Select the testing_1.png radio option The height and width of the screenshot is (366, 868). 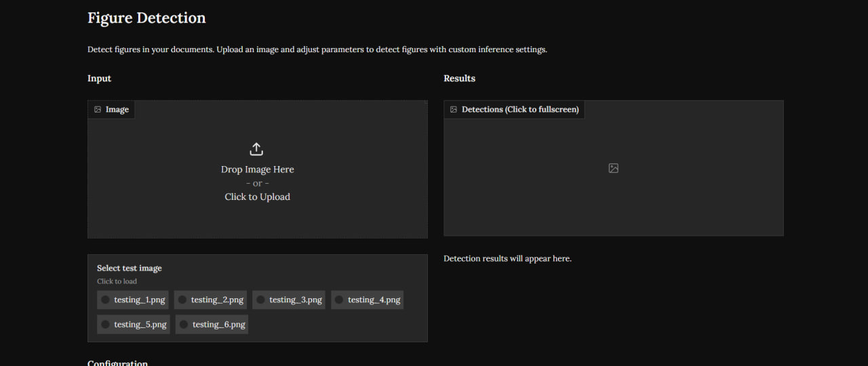click(133, 300)
